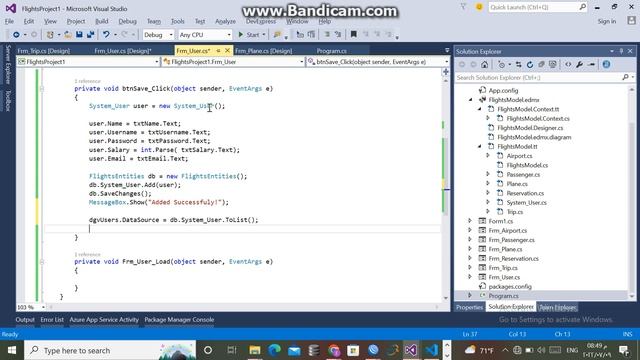This screenshot has width=640, height=360.
Task: Pin the Solution Explorer panel
Action: tap(621, 51)
